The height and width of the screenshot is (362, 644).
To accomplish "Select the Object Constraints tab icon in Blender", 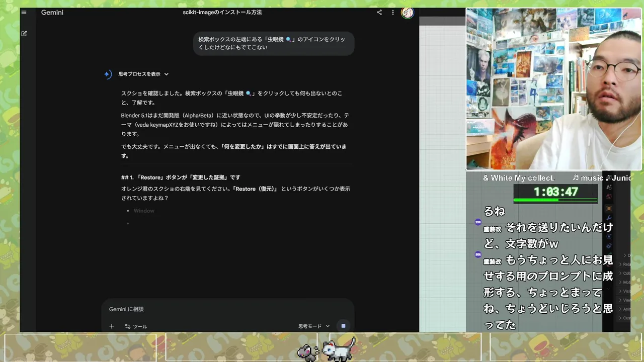I will [x=609, y=246].
